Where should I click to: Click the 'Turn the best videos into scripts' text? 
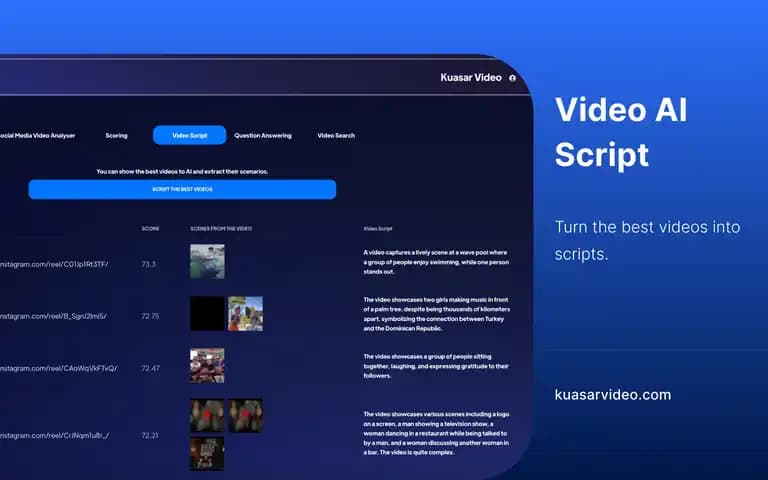pyautogui.click(x=647, y=240)
